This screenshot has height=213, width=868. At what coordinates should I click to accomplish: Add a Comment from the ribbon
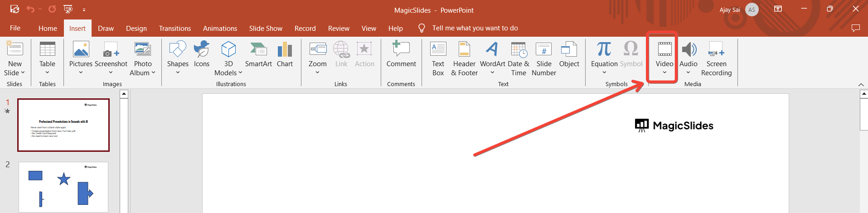click(x=401, y=54)
